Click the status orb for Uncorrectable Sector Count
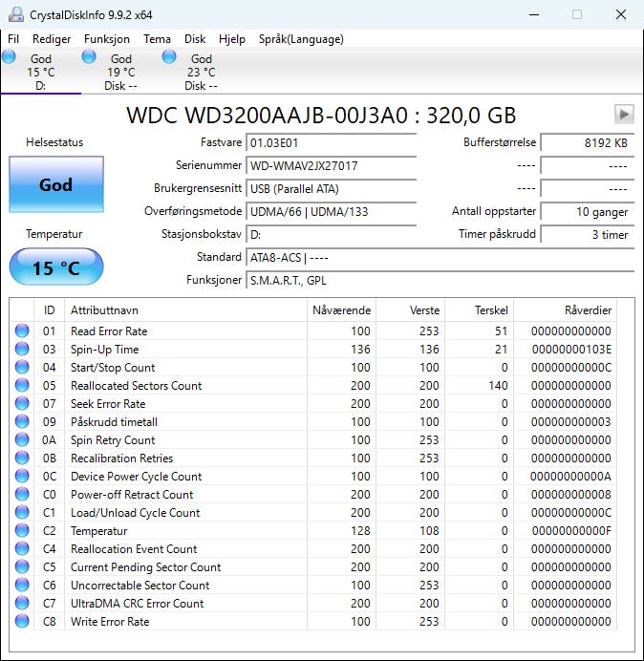The height and width of the screenshot is (661, 644). tap(22, 585)
